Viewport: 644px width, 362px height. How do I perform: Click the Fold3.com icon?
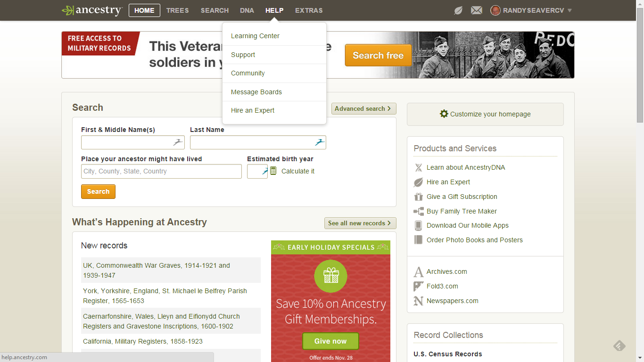pos(418,286)
